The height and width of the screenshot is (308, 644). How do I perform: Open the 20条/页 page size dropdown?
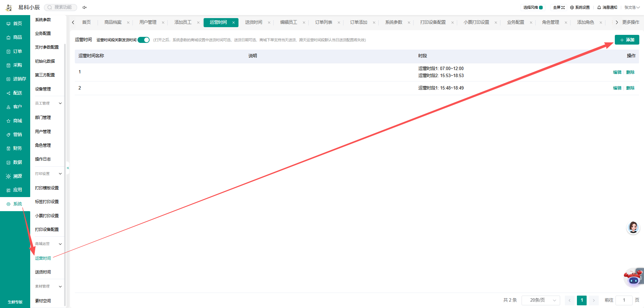coord(541,300)
